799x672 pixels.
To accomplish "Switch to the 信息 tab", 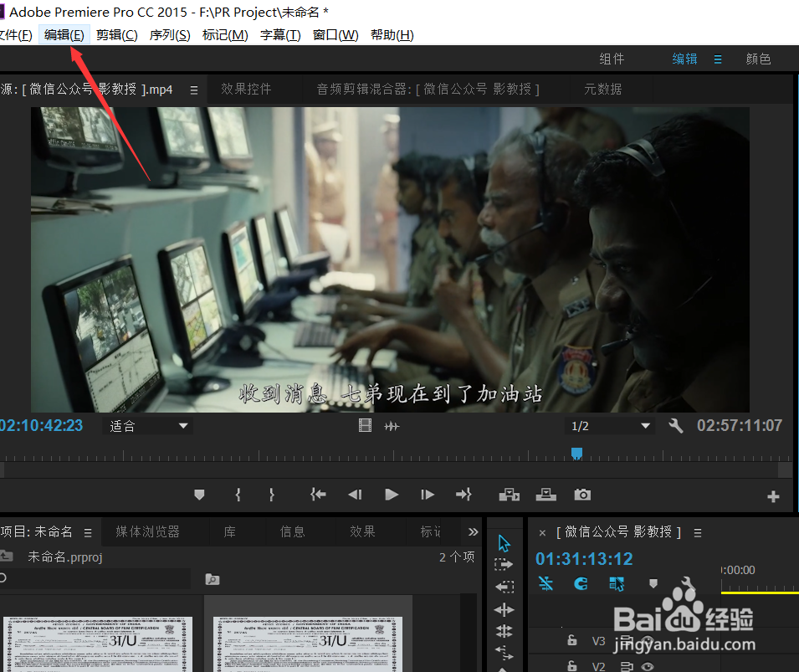I will [x=293, y=531].
